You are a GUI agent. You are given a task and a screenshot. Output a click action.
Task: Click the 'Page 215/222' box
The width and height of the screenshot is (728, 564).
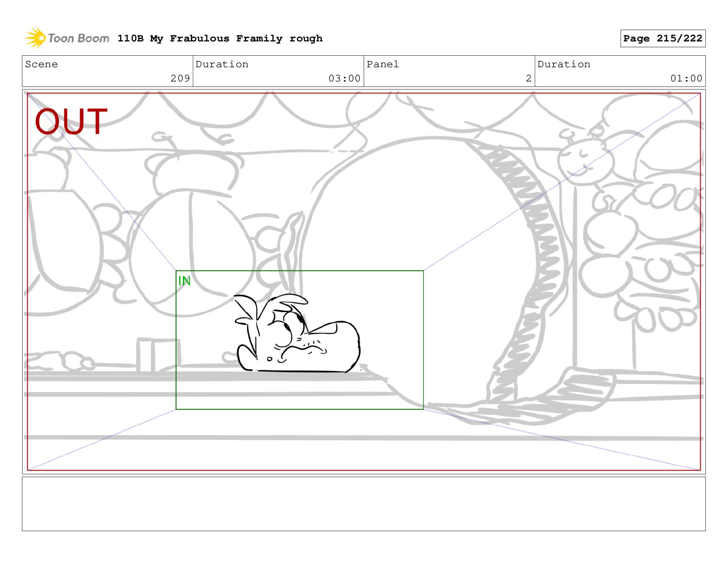click(x=663, y=39)
